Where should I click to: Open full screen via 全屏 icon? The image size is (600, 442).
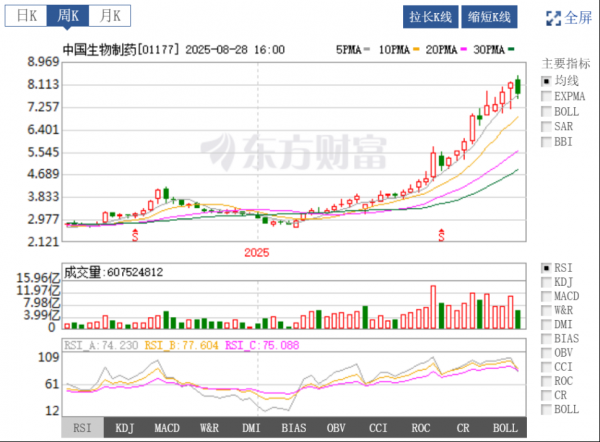pos(569,18)
